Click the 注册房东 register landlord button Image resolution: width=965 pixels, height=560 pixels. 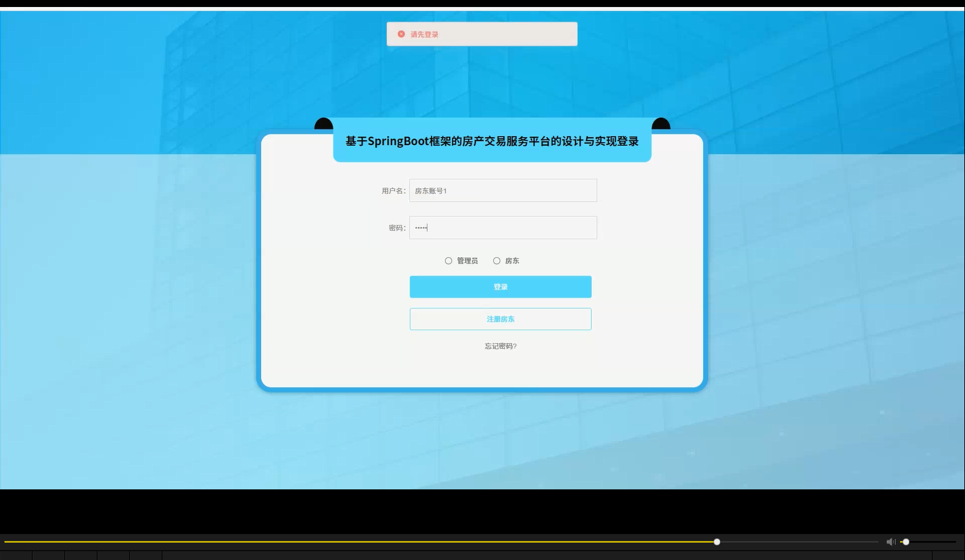[x=500, y=318]
